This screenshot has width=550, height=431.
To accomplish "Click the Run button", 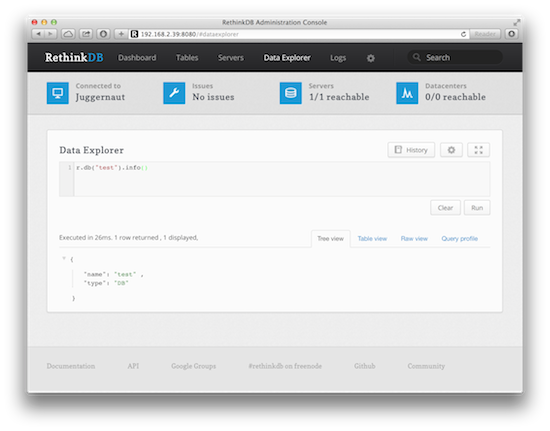I will pyautogui.click(x=477, y=208).
